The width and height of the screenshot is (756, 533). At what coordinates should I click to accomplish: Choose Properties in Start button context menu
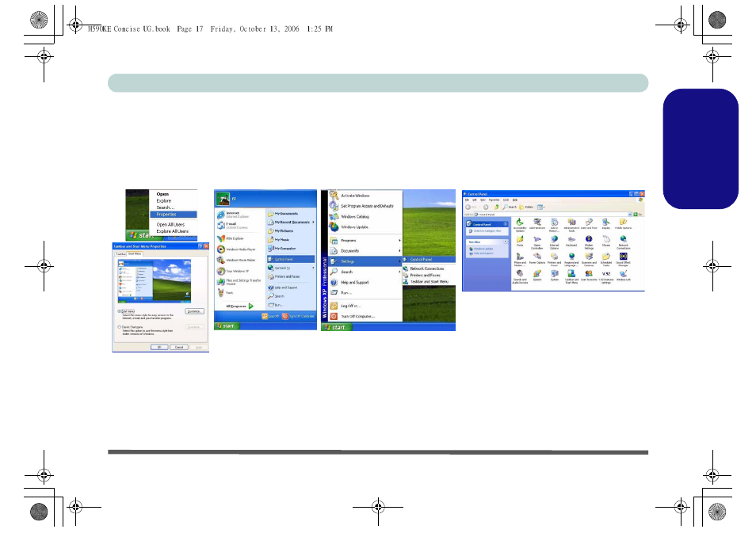(174, 214)
